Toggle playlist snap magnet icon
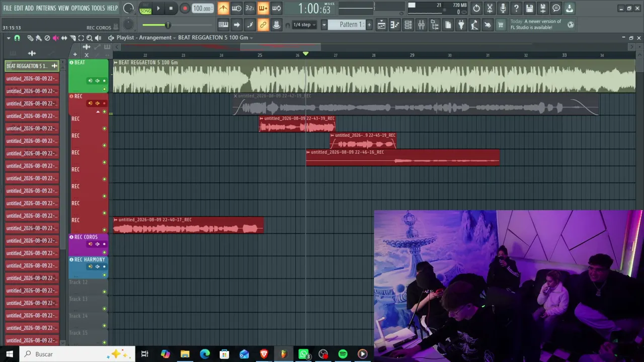Viewport: 644px width, 362px height. point(17,38)
